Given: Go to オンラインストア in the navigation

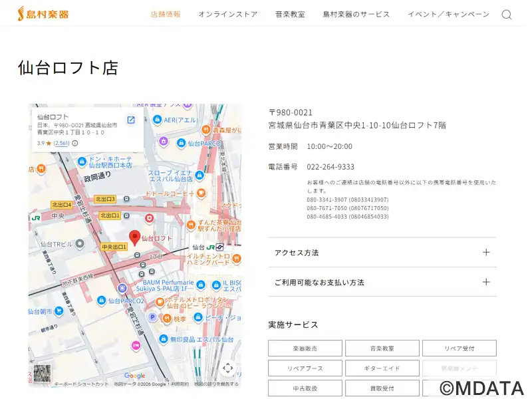Looking at the screenshot, I should [x=227, y=14].
